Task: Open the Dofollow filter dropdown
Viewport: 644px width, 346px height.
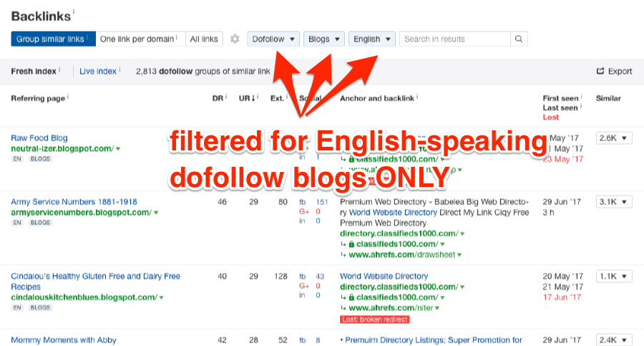Action: click(273, 39)
